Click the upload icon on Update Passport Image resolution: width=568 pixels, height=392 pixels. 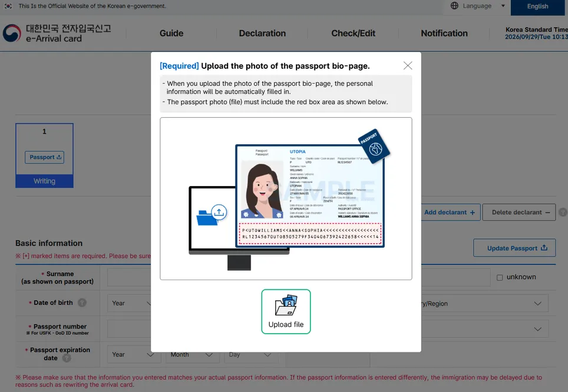[x=544, y=248]
